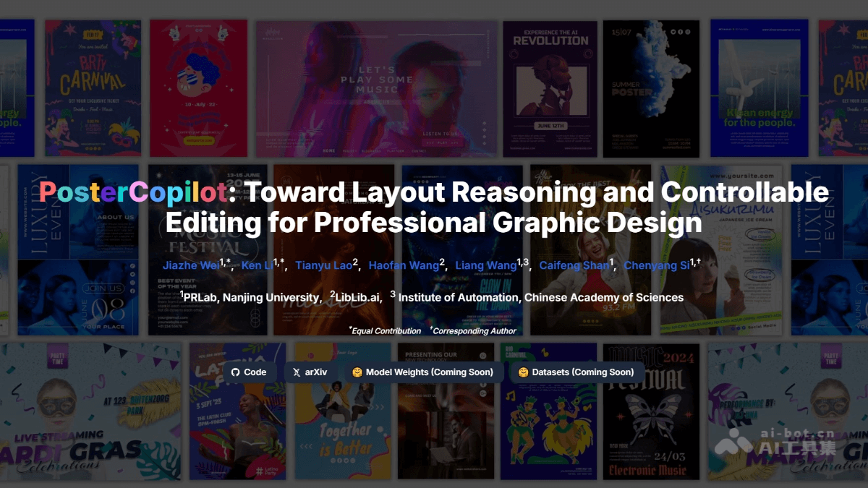
Task: Select the 'Glow in the Dark' poster
Action: (462, 250)
